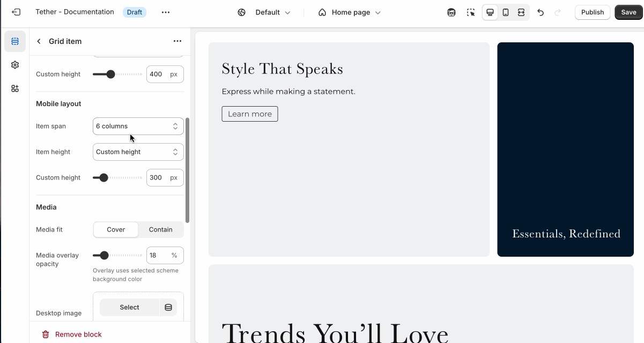The width and height of the screenshot is (644, 343).
Task: Select Cover media fit
Action: coord(116,229)
